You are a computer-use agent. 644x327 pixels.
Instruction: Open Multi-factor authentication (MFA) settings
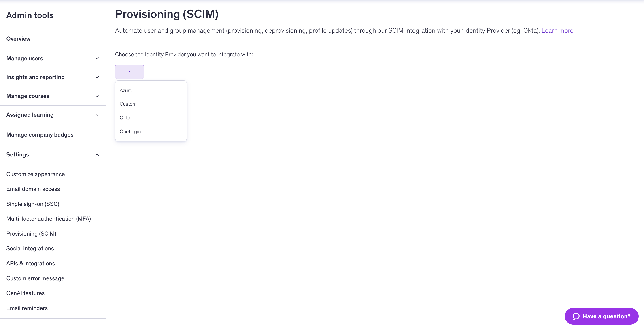(49, 219)
